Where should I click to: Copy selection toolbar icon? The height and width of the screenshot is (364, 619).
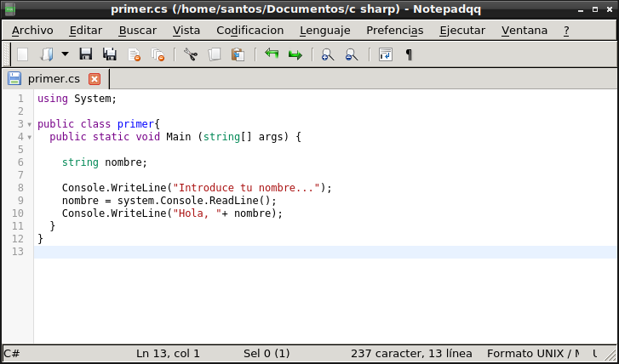click(x=215, y=54)
